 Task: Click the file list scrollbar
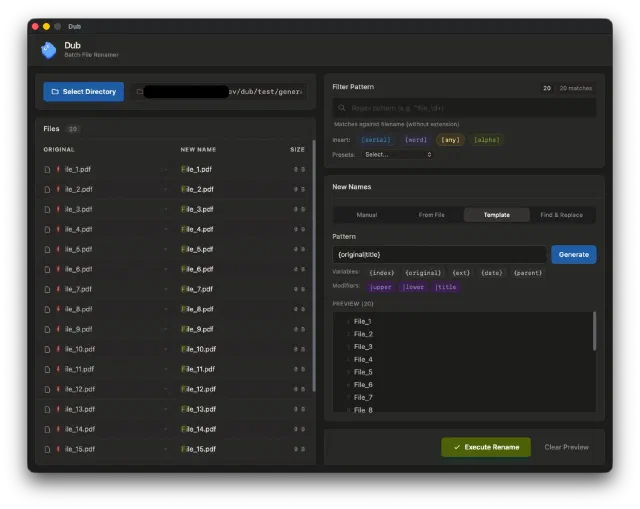tap(313, 266)
